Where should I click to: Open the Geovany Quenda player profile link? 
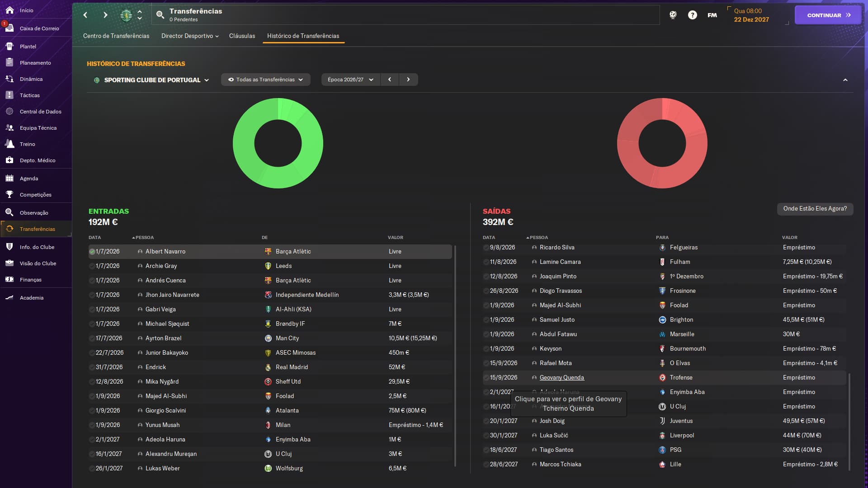click(x=561, y=378)
